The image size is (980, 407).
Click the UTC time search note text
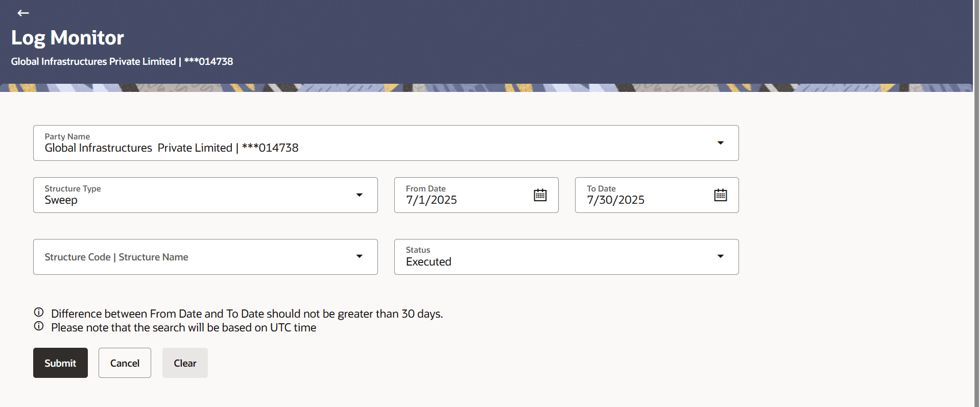(x=183, y=327)
